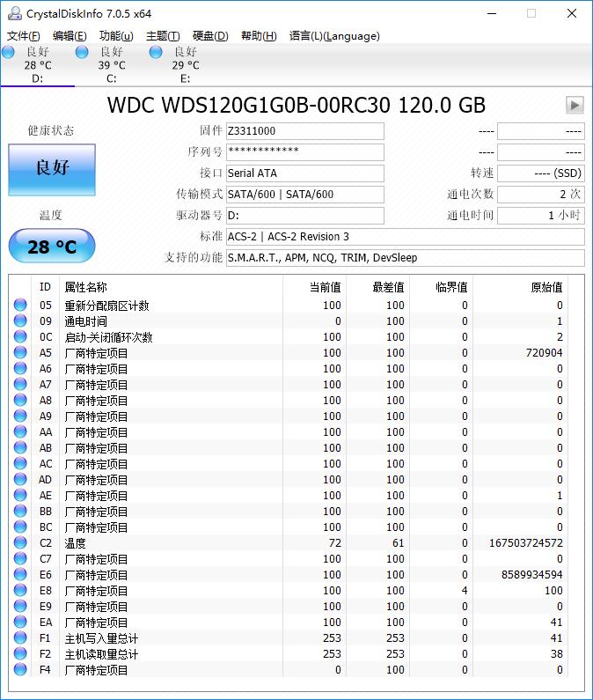Click status orb of attribute F4 row
This screenshot has width=593, height=700.
(x=20, y=669)
